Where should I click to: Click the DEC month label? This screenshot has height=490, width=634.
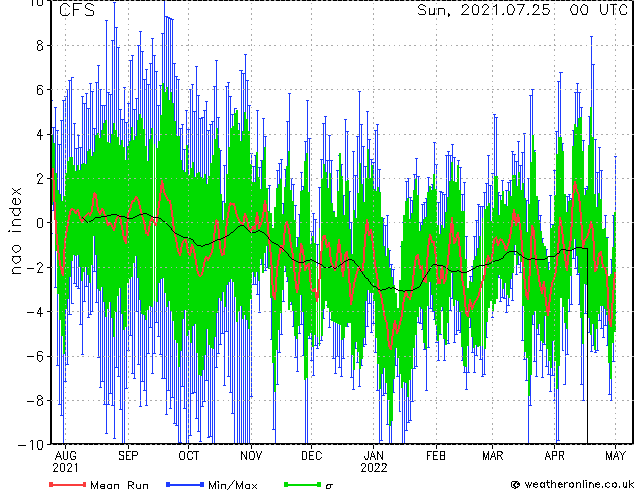point(312,456)
